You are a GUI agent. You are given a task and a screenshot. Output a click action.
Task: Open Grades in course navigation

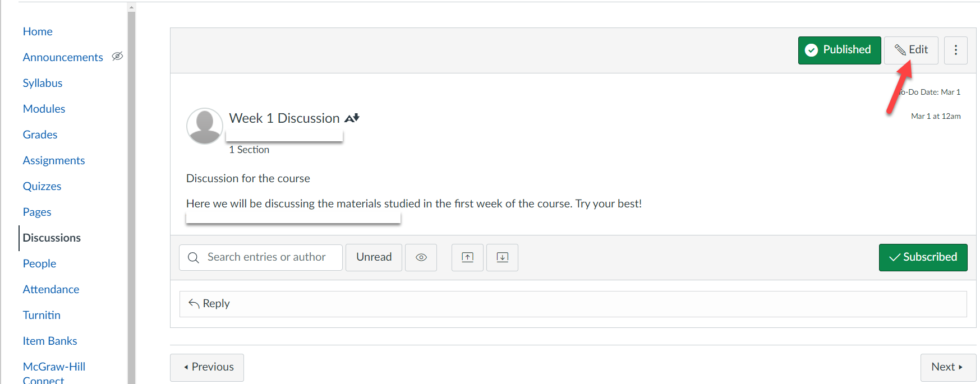click(x=40, y=135)
